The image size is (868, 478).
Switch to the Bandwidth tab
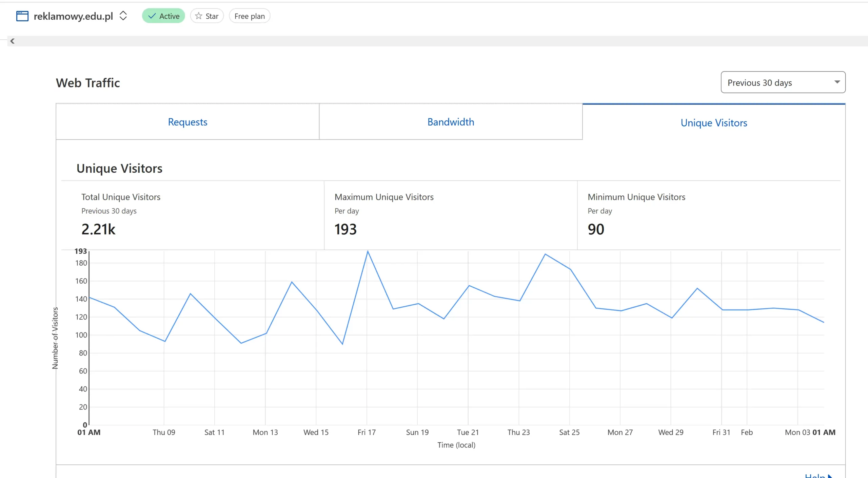pyautogui.click(x=451, y=122)
